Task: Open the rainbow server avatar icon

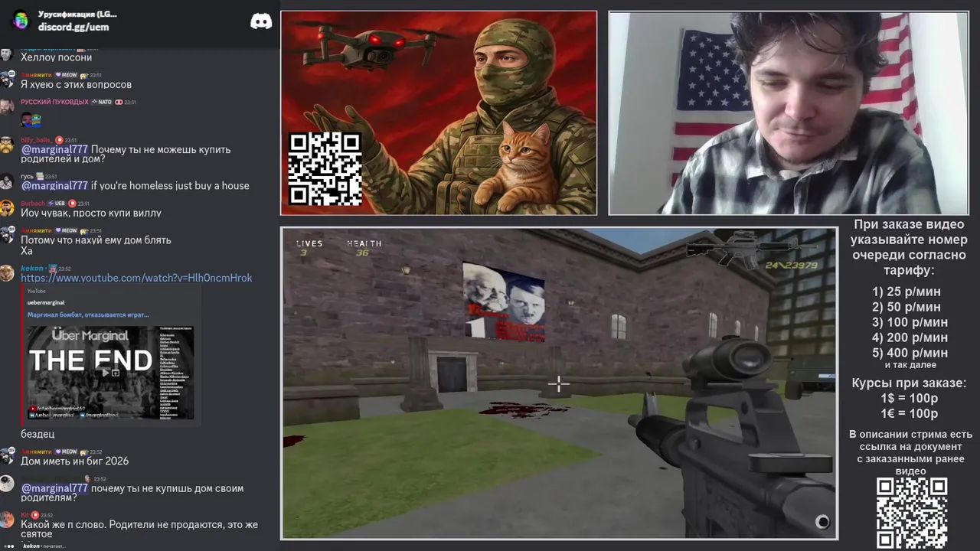Action: click(x=21, y=21)
